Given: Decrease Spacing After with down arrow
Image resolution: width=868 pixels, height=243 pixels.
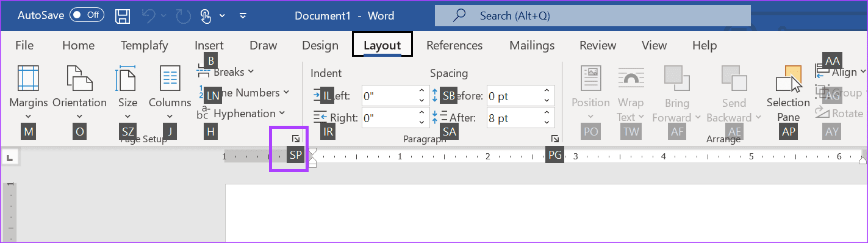Looking at the screenshot, I should (x=547, y=123).
